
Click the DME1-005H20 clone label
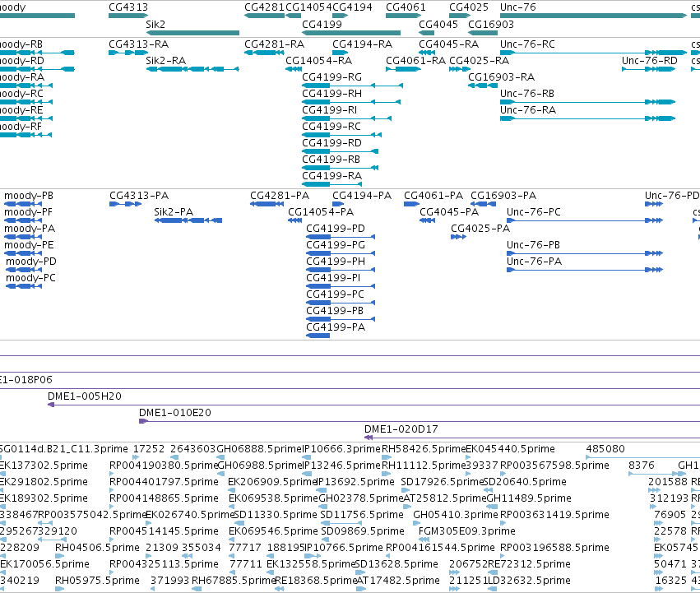pyautogui.click(x=85, y=396)
